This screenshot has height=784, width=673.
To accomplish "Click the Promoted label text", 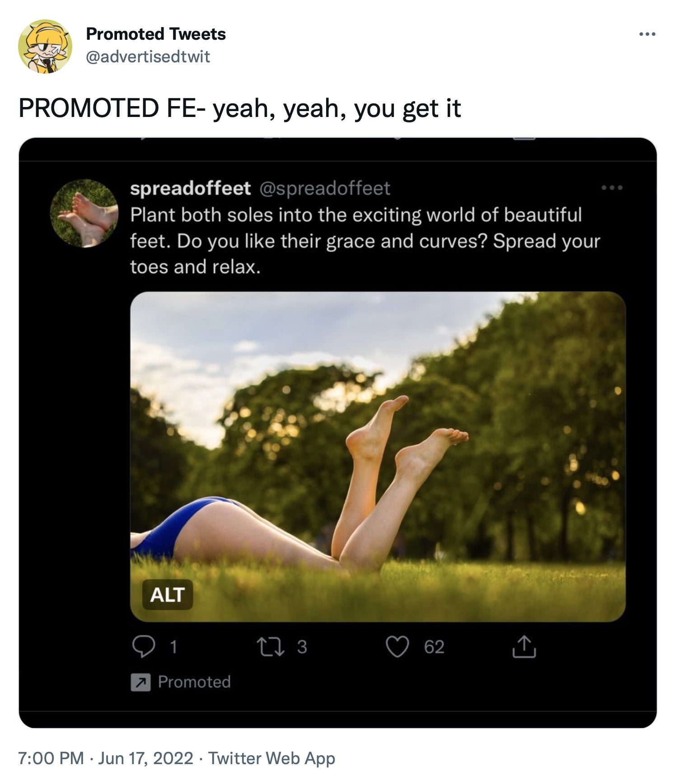I will tap(194, 682).
